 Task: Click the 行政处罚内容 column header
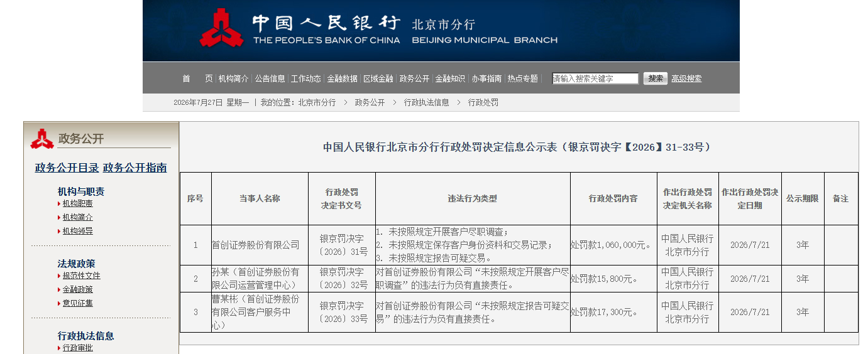coord(613,198)
